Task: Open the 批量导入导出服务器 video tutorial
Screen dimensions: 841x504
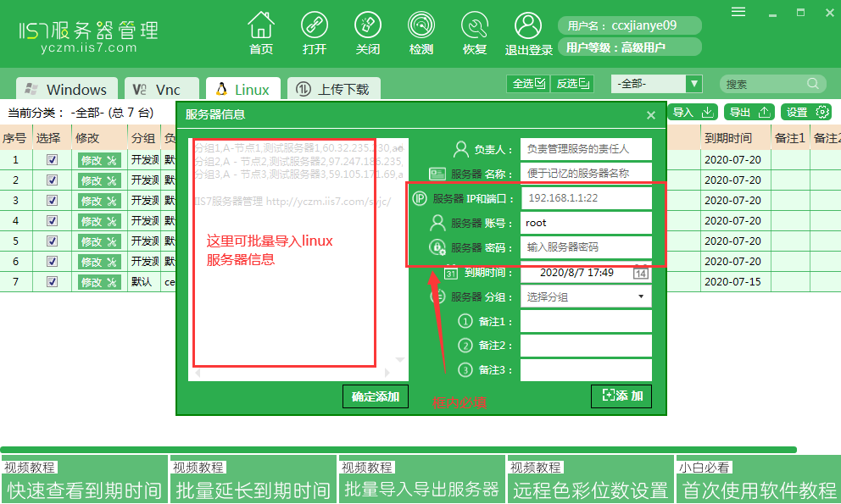Action: [421, 490]
